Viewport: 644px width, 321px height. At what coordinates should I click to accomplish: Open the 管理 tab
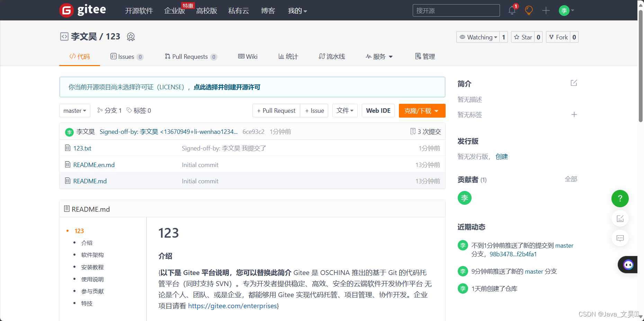point(425,56)
